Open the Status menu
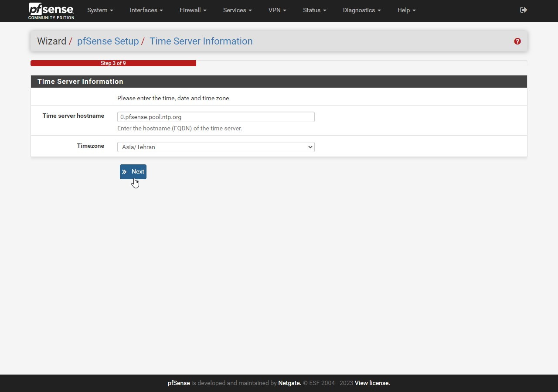The width and height of the screenshot is (558, 392). tap(314, 10)
